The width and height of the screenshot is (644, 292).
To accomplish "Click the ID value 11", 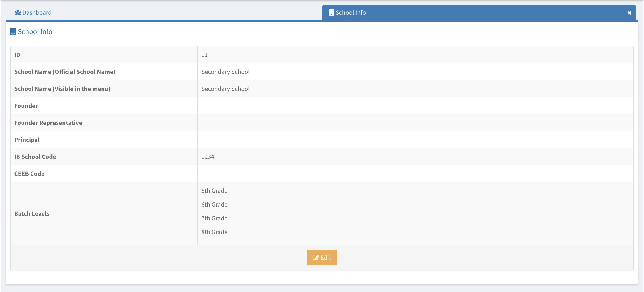I will pos(204,55).
